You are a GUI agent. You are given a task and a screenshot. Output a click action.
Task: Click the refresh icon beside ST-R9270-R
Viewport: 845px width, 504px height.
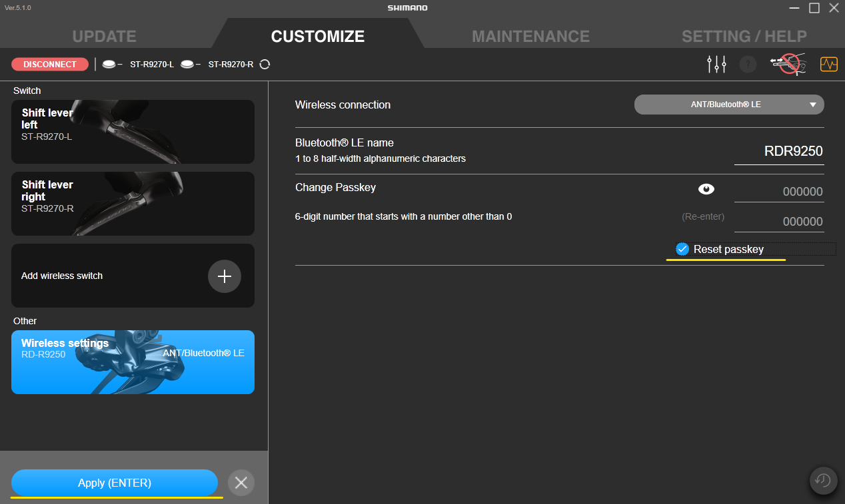tap(265, 65)
